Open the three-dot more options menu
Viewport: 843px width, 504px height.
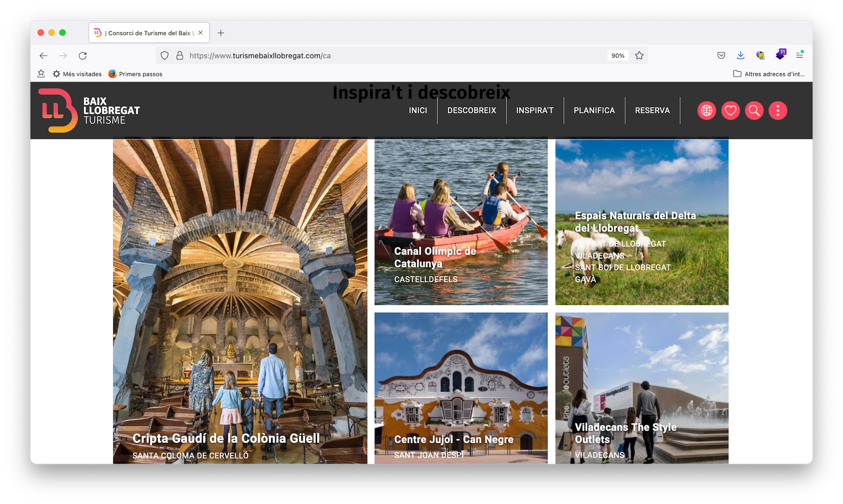(x=777, y=111)
